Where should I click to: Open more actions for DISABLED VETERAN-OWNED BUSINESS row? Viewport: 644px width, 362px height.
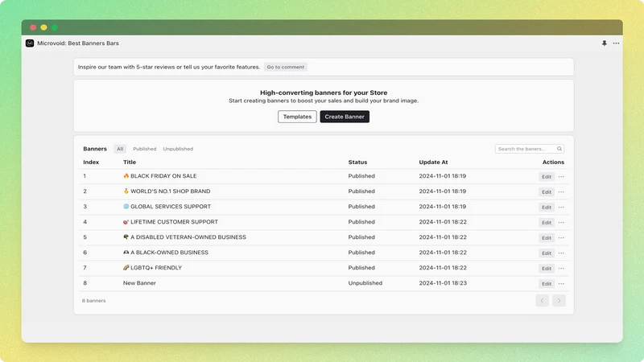pos(561,237)
